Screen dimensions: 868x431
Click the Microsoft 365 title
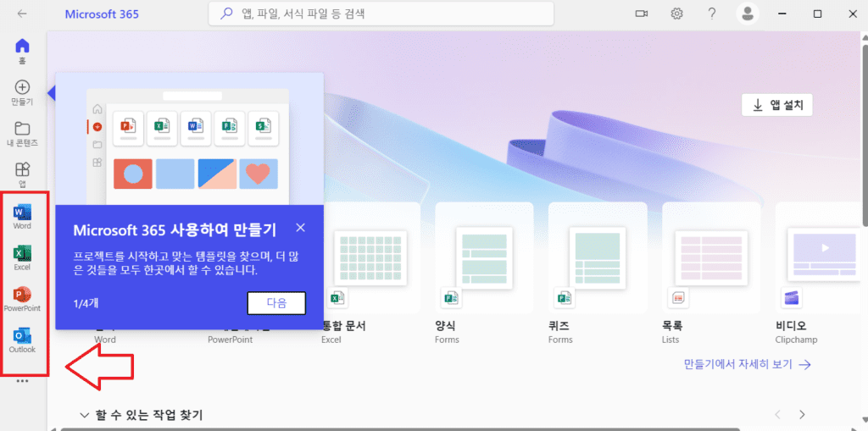102,14
